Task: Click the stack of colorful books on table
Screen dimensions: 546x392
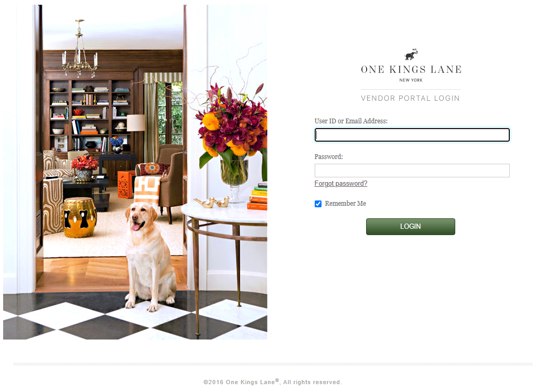Action: pos(258,196)
